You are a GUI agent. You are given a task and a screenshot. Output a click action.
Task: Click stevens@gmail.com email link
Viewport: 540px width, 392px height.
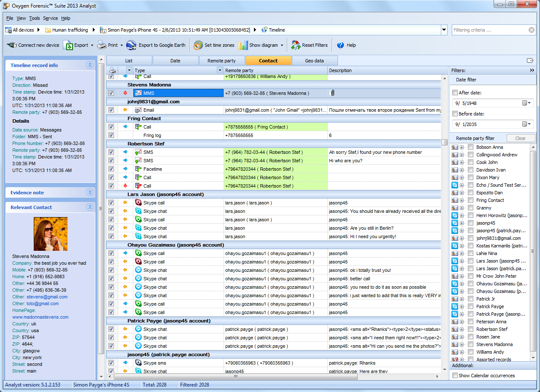47,297
